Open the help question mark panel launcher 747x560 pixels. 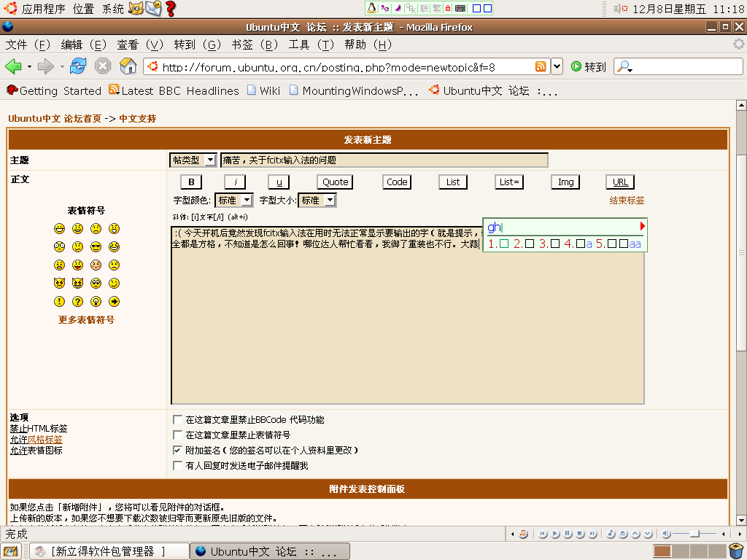coord(170,9)
